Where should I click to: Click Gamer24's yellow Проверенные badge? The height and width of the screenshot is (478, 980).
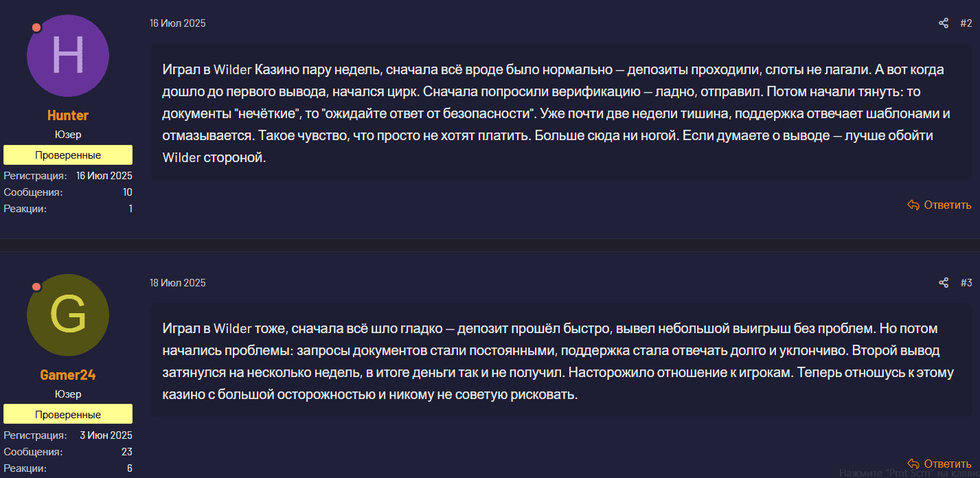(68, 415)
